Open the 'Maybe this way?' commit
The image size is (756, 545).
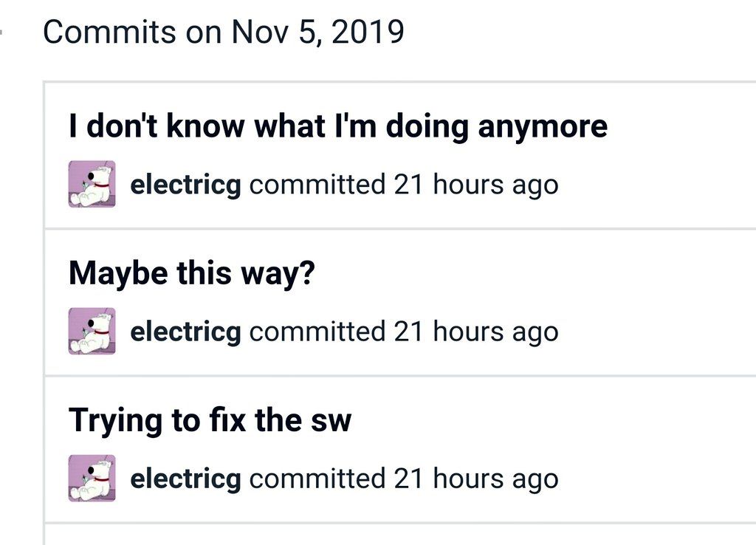click(x=192, y=274)
